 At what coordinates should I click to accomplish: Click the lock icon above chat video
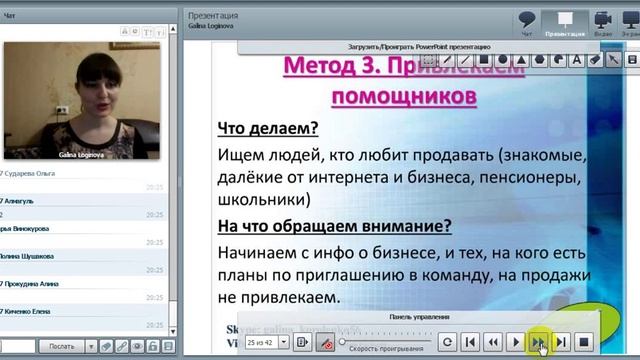tap(124, 31)
